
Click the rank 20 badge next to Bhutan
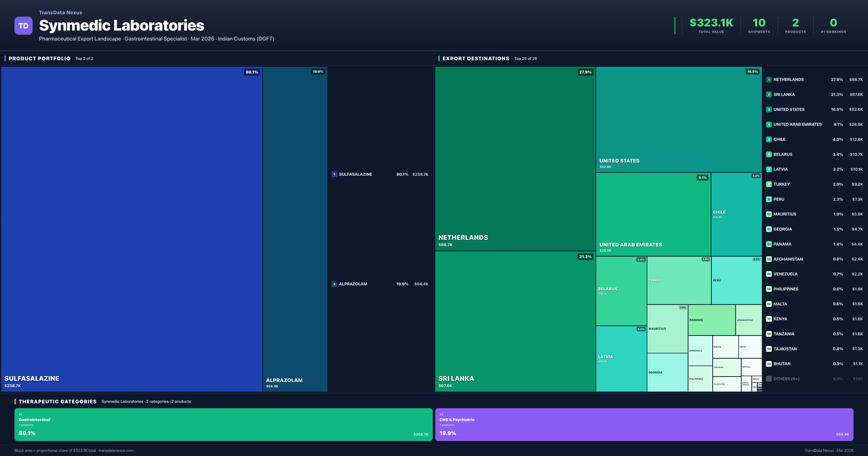(769, 364)
